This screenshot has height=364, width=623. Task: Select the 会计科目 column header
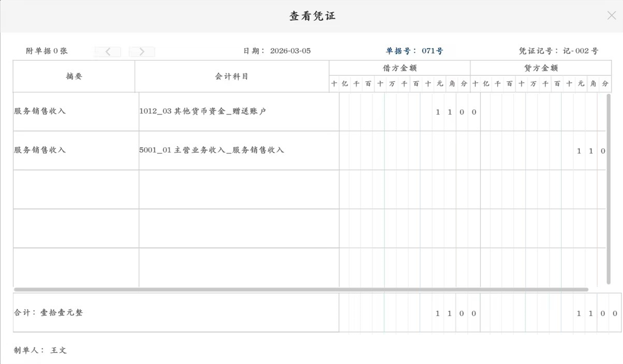(232, 76)
